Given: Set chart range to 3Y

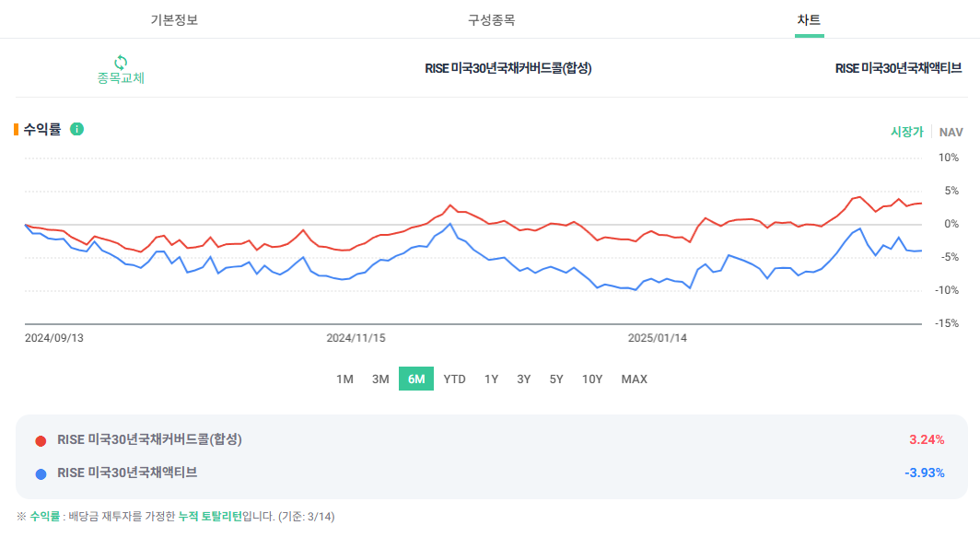Looking at the screenshot, I should click(524, 379).
